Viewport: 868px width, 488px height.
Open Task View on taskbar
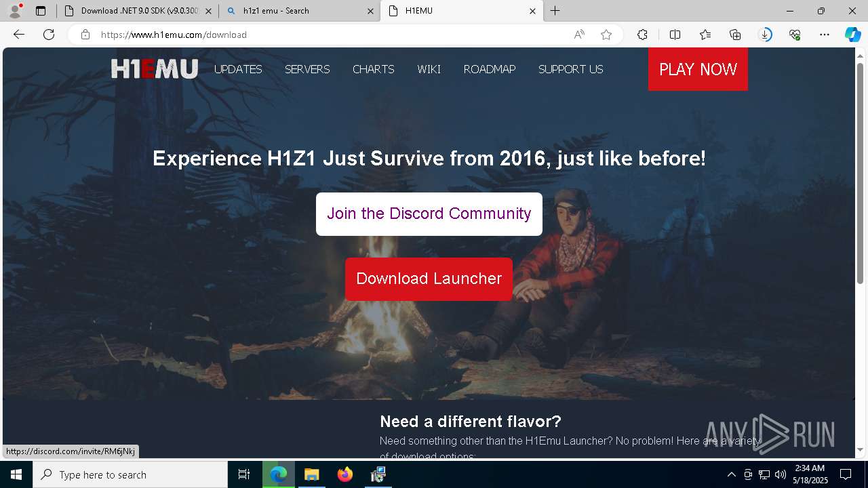[x=244, y=474]
